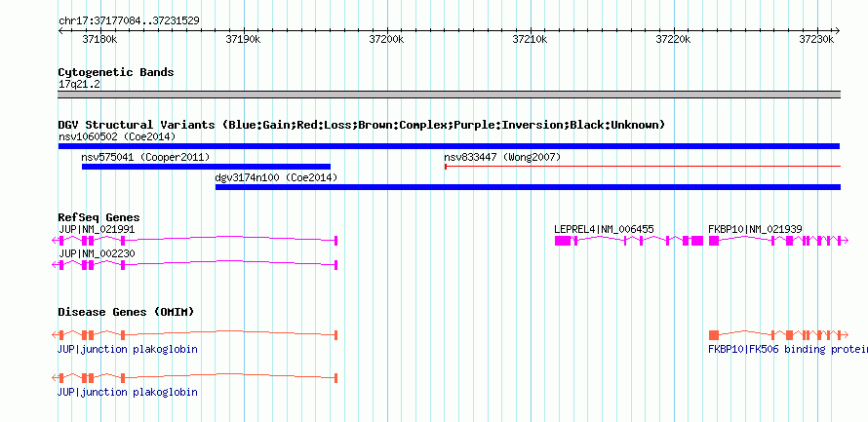Click the JUP NM_021991 transcript intron line
Image resolution: width=868 pixels, height=422 pixels.
pyautogui.click(x=229, y=239)
